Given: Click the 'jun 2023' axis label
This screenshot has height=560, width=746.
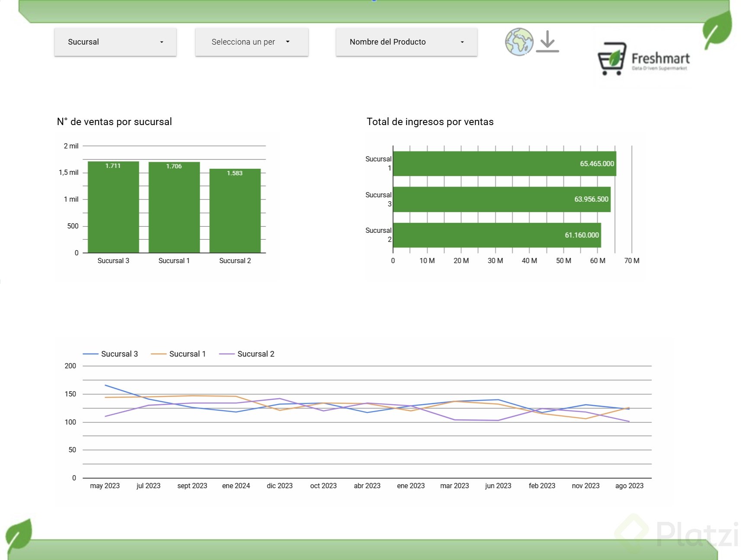Looking at the screenshot, I should (x=498, y=486).
